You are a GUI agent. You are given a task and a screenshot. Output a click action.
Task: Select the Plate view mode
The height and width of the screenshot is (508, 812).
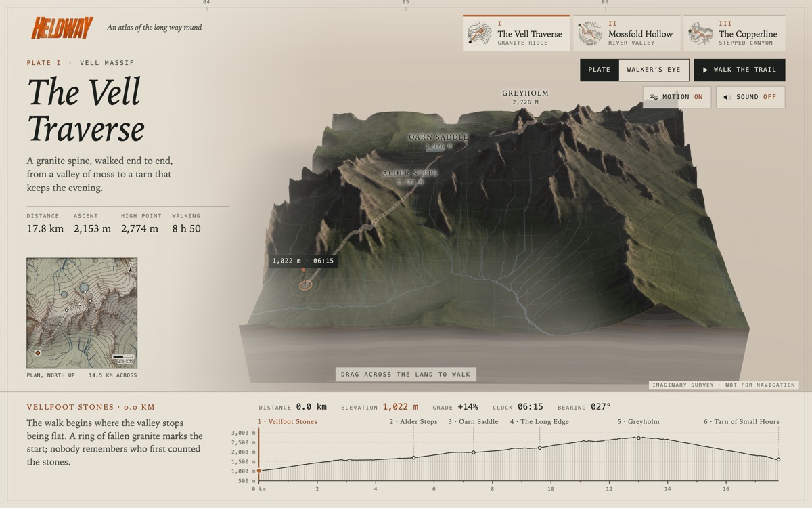click(600, 70)
